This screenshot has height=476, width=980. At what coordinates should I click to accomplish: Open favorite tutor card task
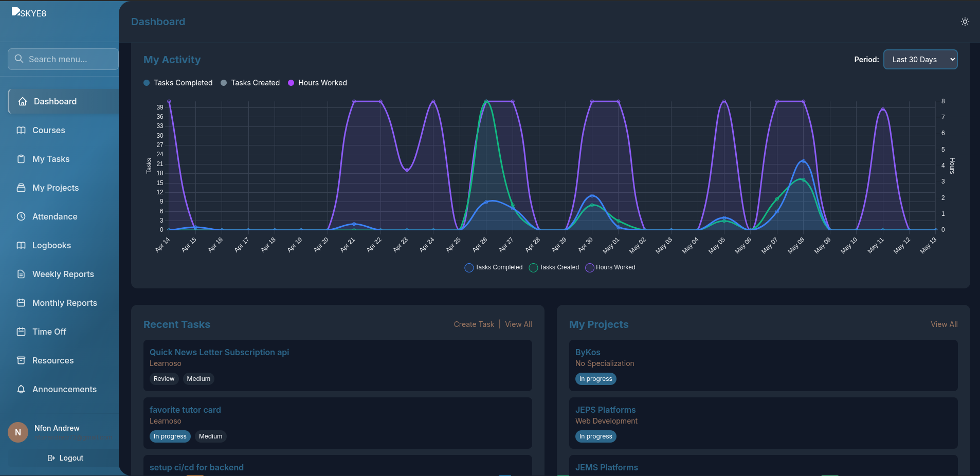coord(185,410)
